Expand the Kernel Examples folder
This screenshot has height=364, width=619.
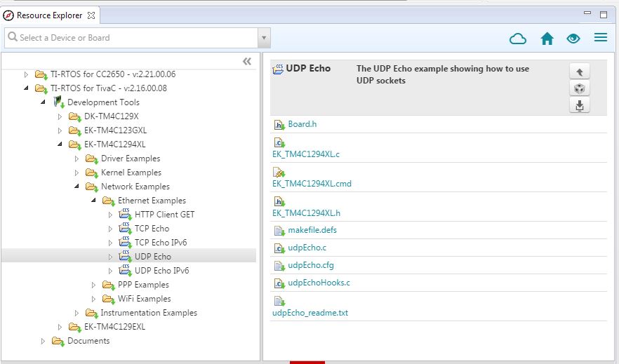pyautogui.click(x=77, y=173)
